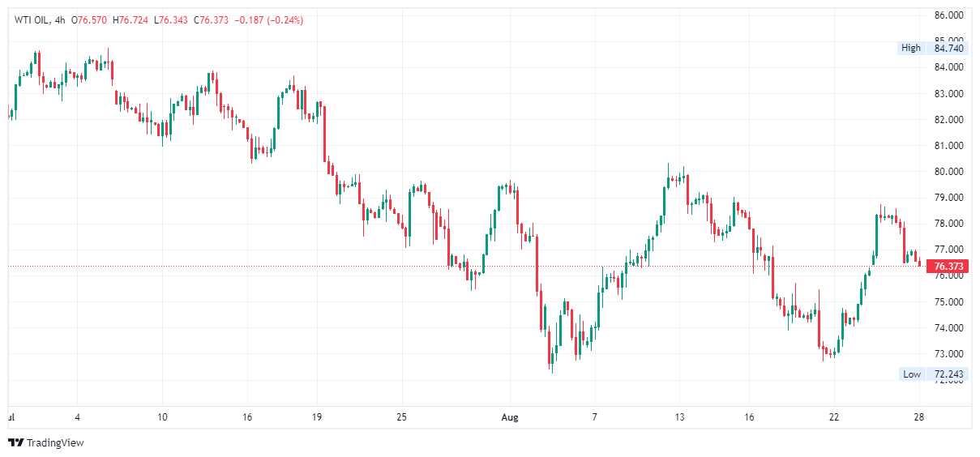Click 80.000 on the price scale
This screenshot has width=980, height=457.
pos(948,172)
